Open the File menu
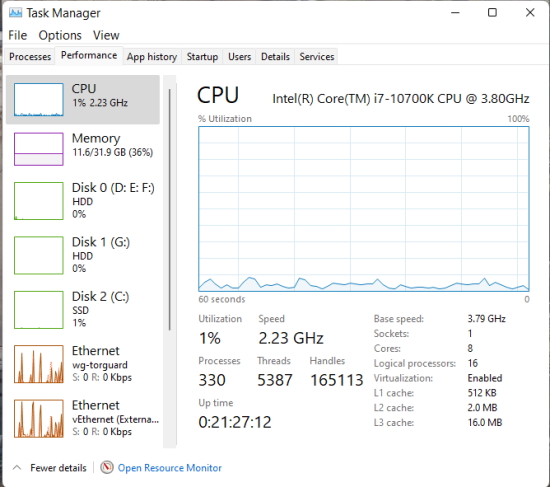Screen dimensions: 550x487 pyautogui.click(x=18, y=35)
